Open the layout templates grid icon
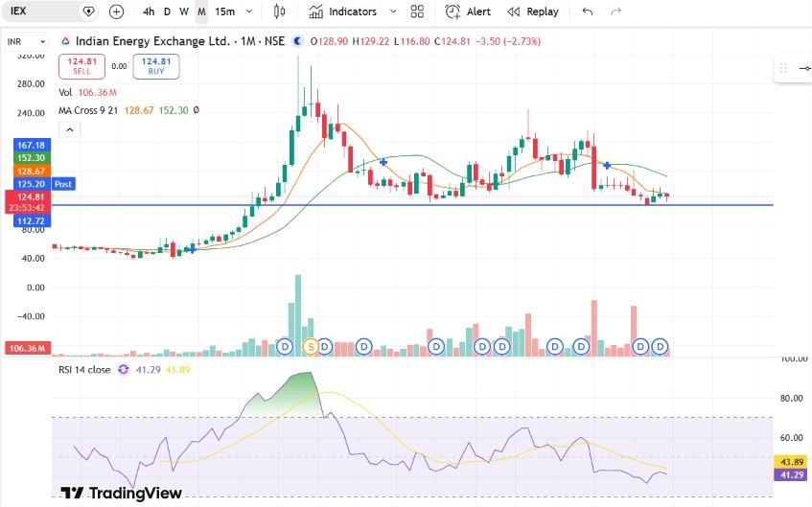This screenshot has width=812, height=507. [417, 12]
